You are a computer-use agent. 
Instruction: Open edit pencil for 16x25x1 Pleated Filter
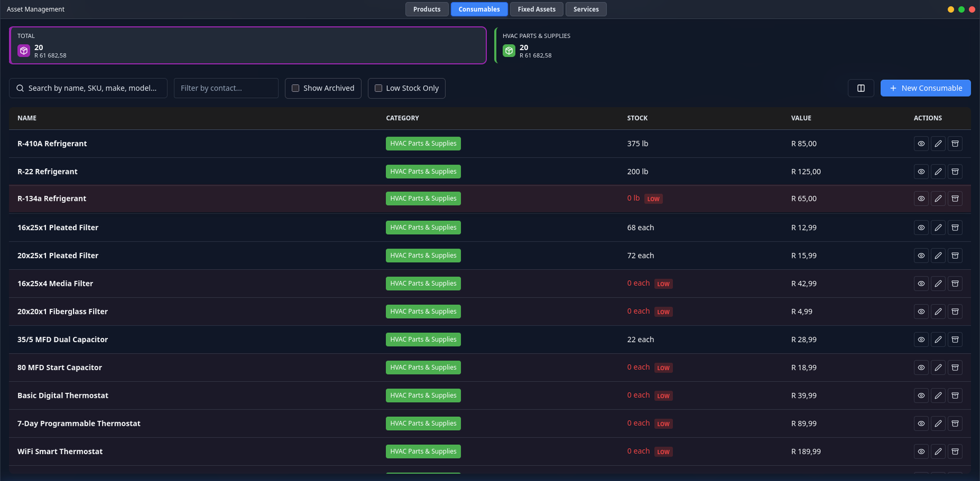938,228
